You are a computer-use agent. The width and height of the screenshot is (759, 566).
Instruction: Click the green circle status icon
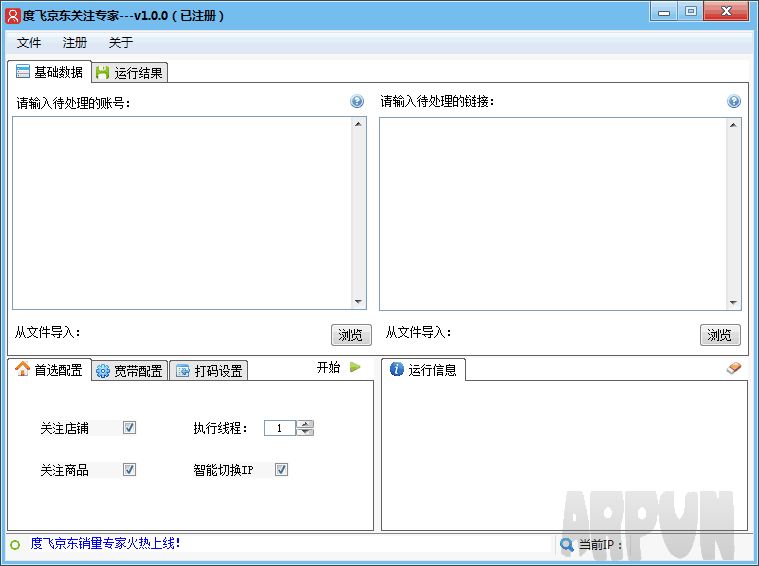15,545
